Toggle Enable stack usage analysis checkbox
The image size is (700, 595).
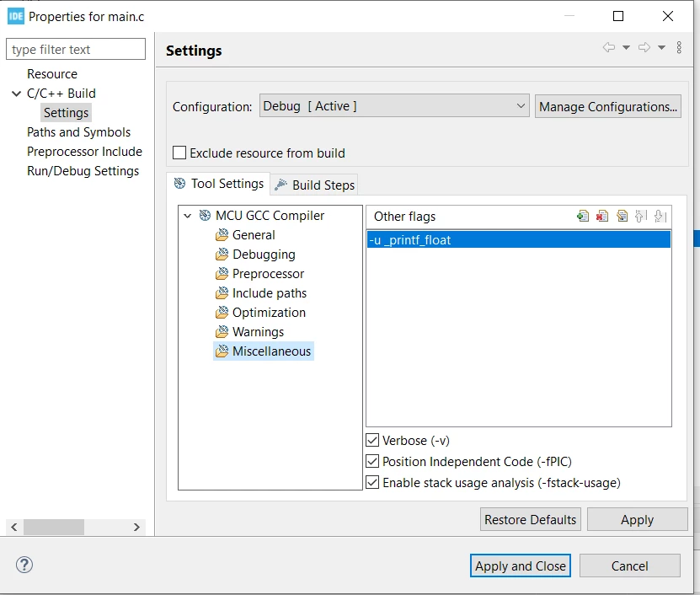click(x=372, y=482)
